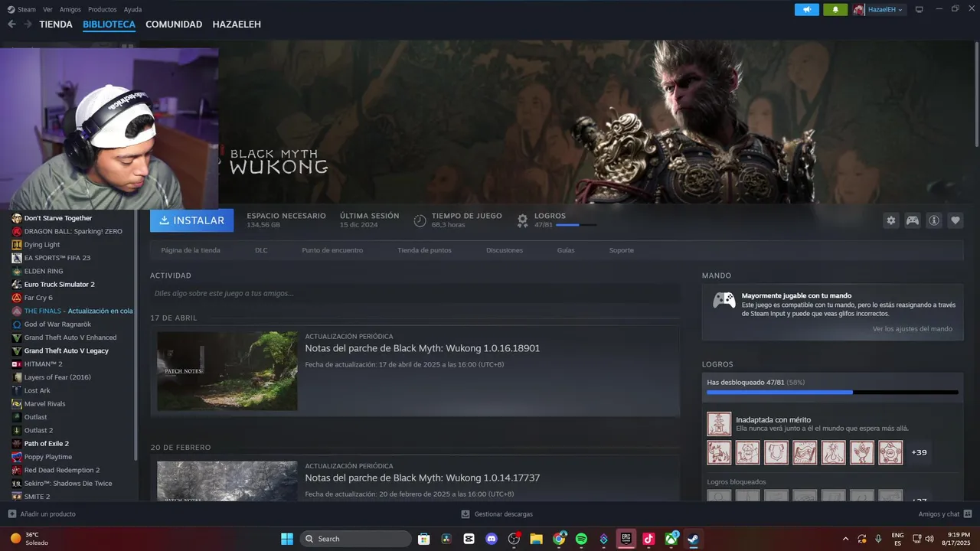This screenshot has width=980, height=551.
Task: Open game settings gear icon
Action: point(890,220)
